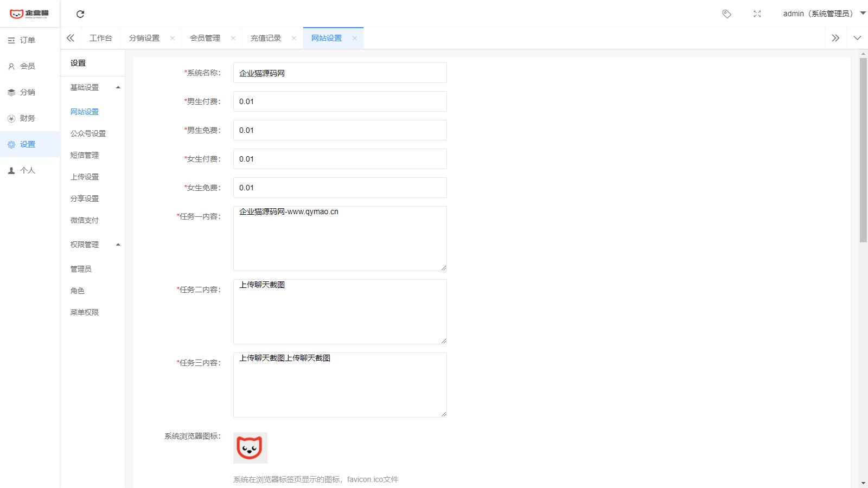Switch to the 工作台 tab
The width and height of the screenshot is (868, 488).
pyautogui.click(x=101, y=38)
